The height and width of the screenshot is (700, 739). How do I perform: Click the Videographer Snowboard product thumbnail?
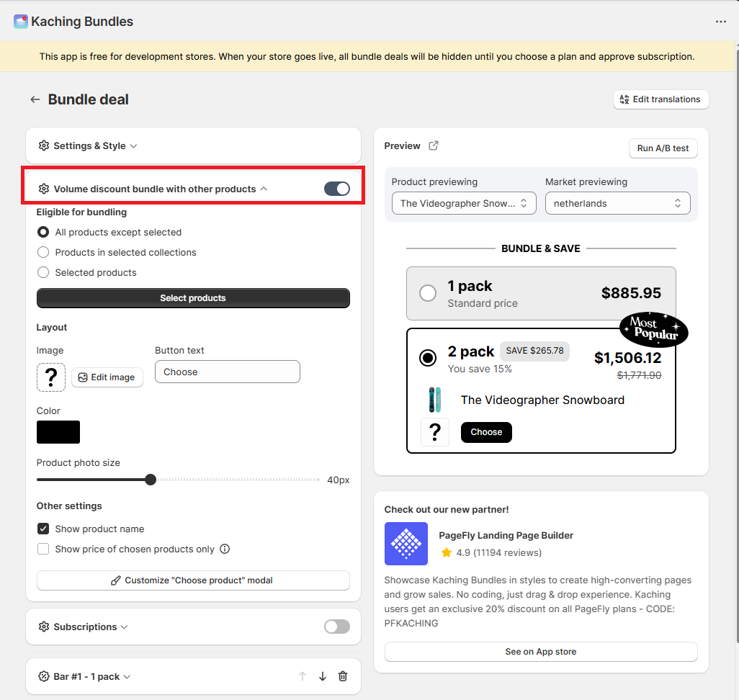(x=435, y=400)
